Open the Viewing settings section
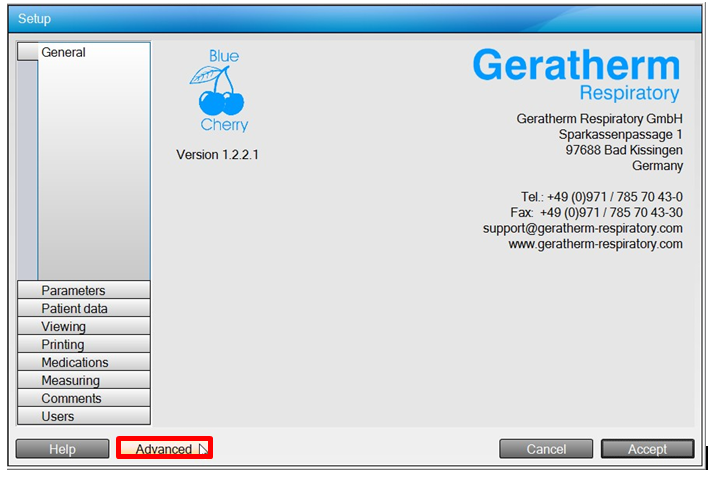The height and width of the screenshot is (481, 717). click(84, 326)
